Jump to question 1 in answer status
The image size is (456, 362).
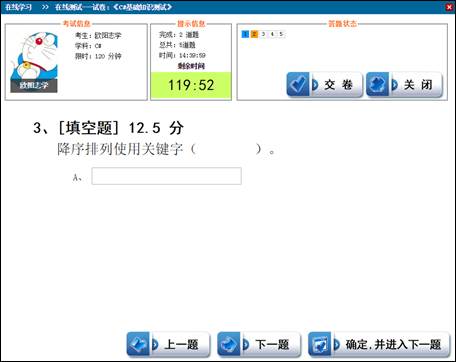(245, 34)
